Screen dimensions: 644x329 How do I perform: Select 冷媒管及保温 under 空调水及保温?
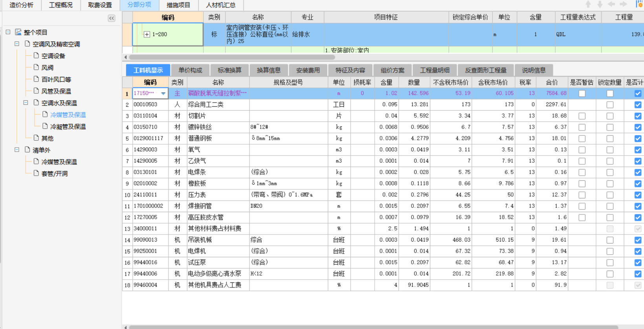click(x=68, y=115)
